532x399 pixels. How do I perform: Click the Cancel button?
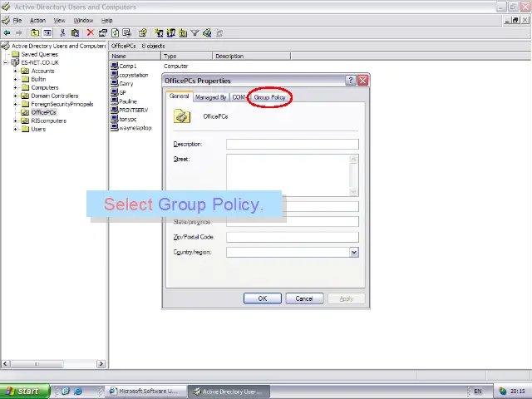(x=304, y=298)
